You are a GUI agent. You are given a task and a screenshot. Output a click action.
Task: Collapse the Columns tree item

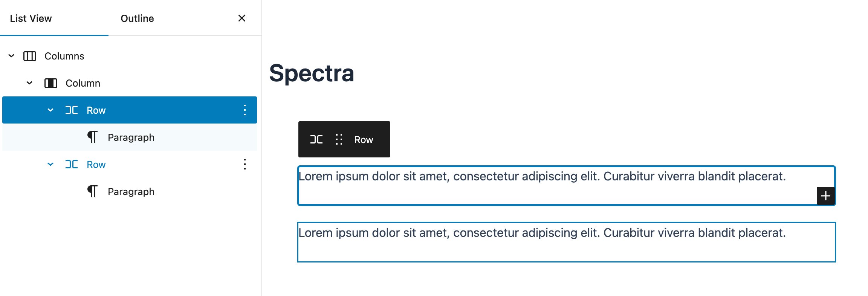point(11,56)
